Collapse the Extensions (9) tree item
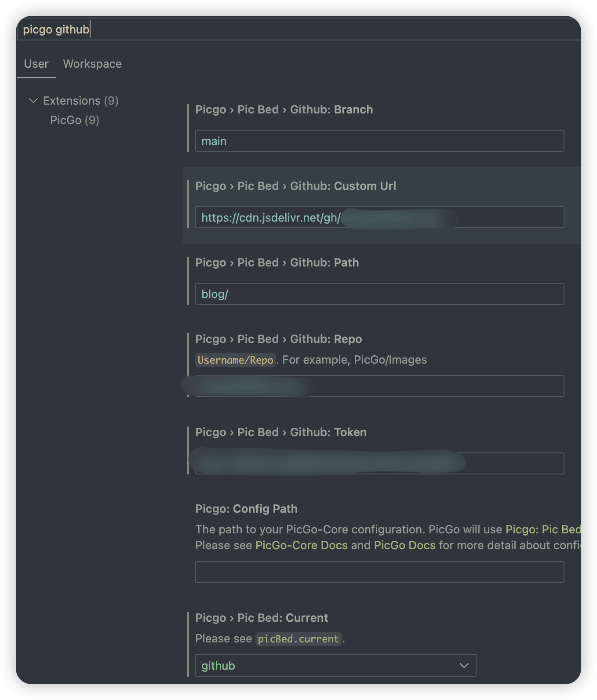Screen dimensions: 597x700 33,100
